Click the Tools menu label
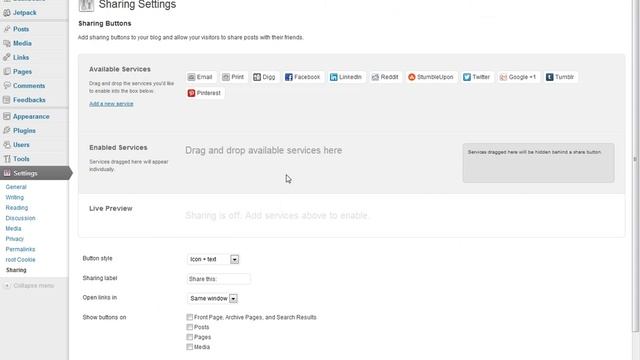Image resolution: width=640 pixels, height=360 pixels. tap(21, 159)
